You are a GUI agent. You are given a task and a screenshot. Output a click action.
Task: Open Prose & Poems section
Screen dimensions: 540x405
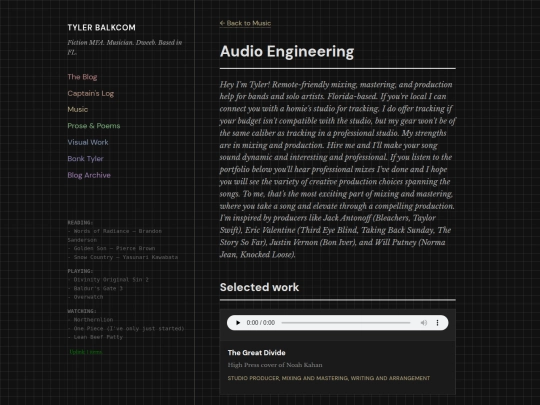click(x=94, y=126)
